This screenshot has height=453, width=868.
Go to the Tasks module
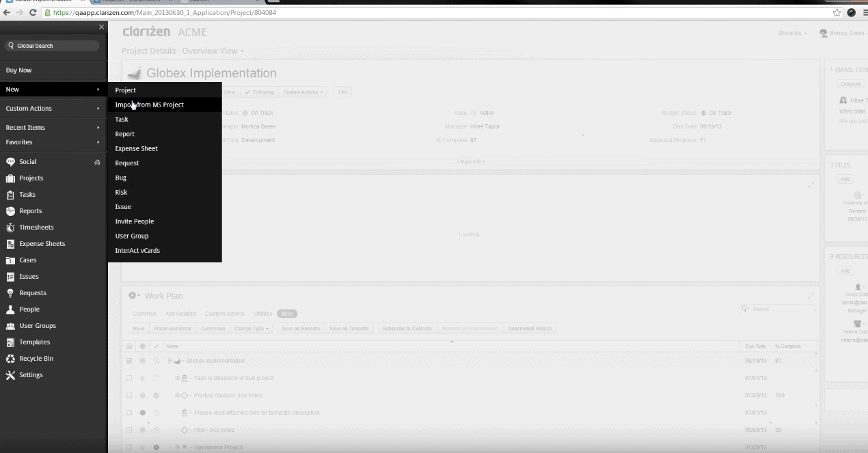pyautogui.click(x=27, y=195)
